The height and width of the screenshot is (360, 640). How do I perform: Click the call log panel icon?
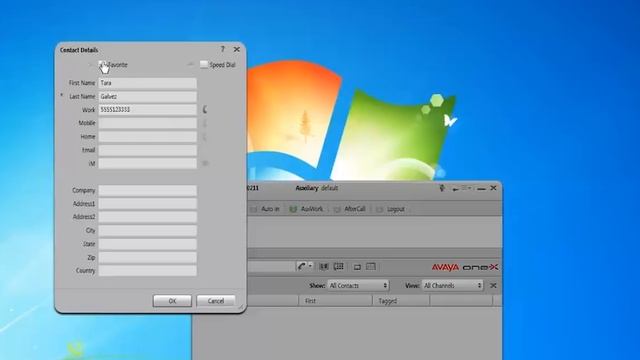pos(371,267)
